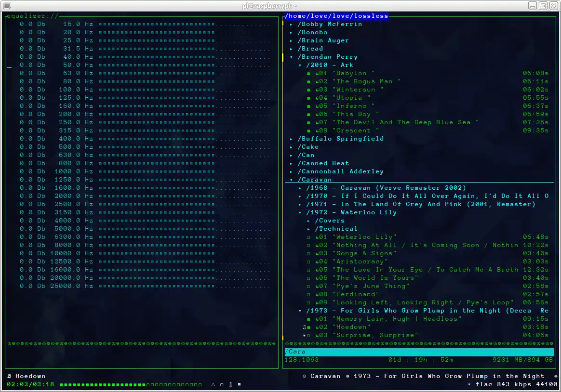Click the now-playing note icon on Hoedown row
Image resolution: width=561 pixels, height=392 pixels.
(304, 327)
